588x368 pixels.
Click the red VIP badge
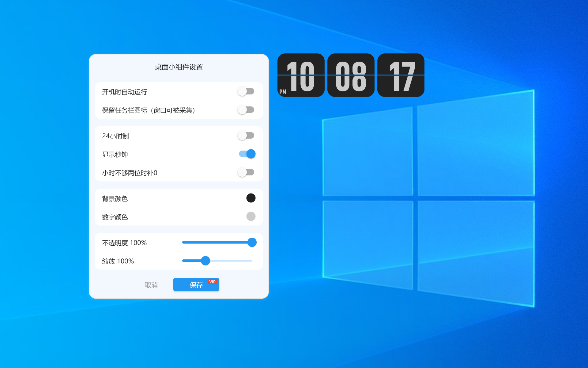212,282
